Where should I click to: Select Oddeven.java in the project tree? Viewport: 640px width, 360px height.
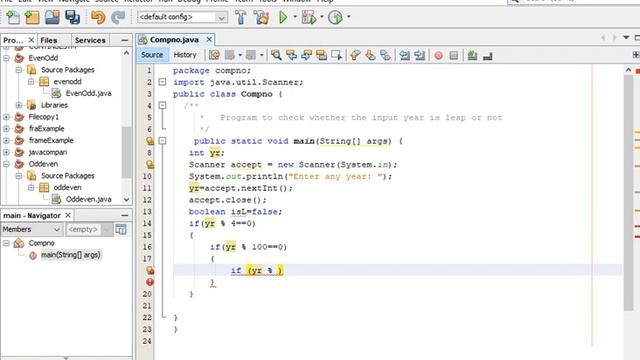88,200
